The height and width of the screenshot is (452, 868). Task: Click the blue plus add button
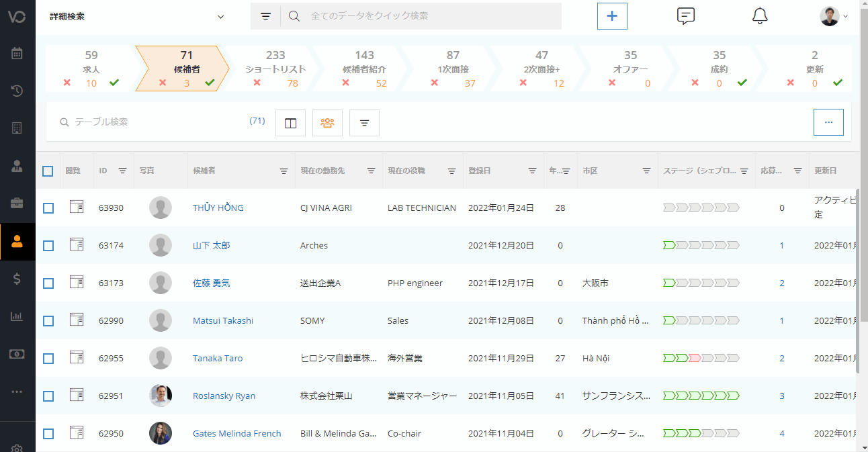pyautogui.click(x=612, y=16)
